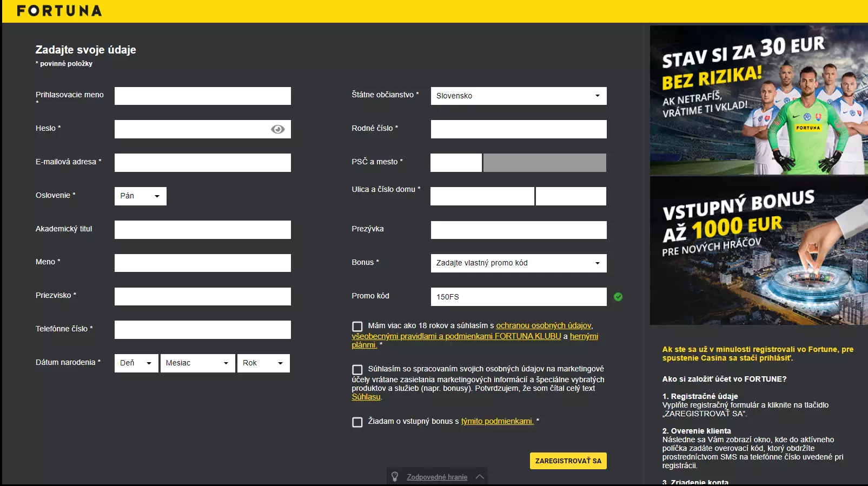
Task: Enable marketing consent checkbox
Action: [357, 370]
